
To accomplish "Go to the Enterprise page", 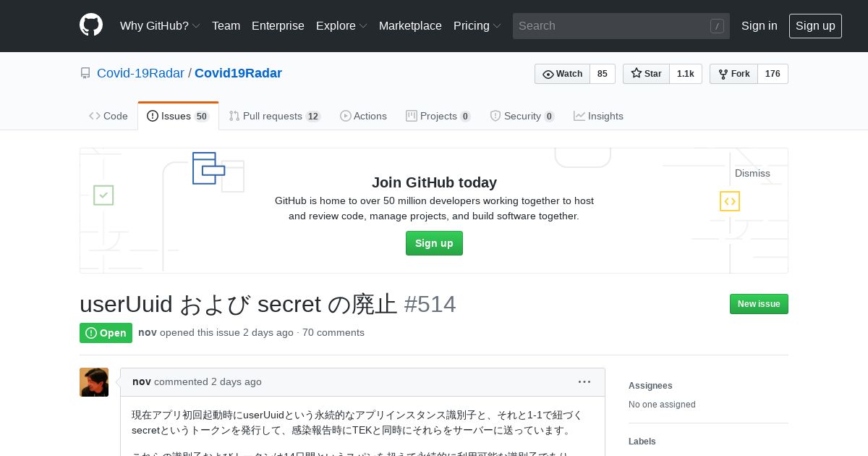I will [x=278, y=25].
